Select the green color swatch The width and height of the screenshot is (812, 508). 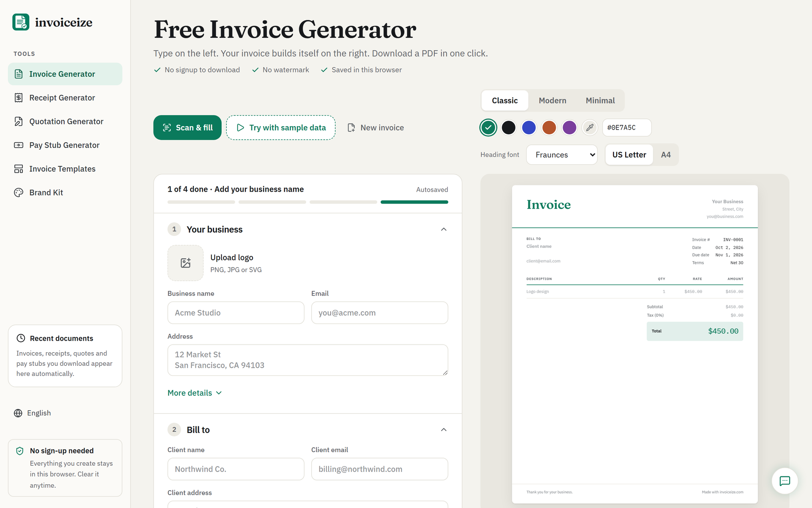488,127
